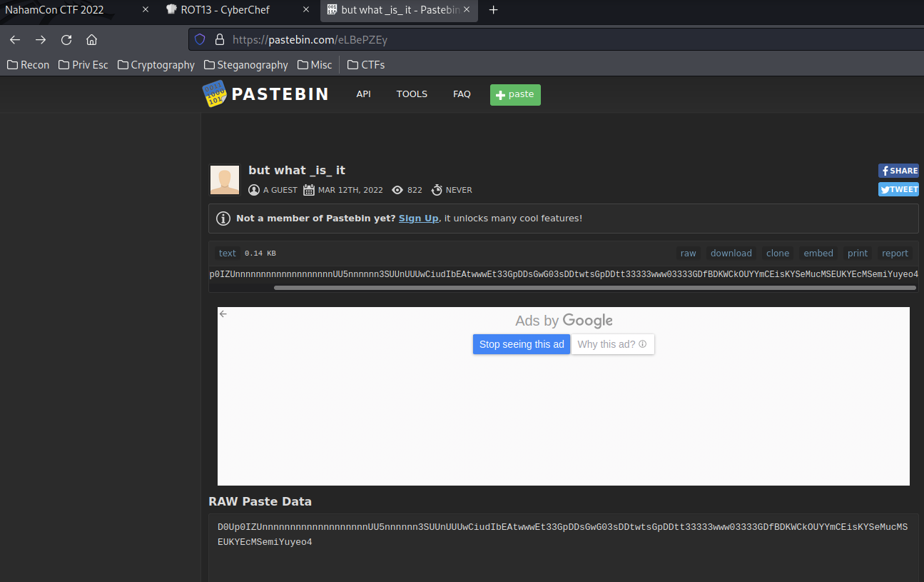Open a new browser tab with plus
This screenshot has height=582, width=924.
pos(493,10)
